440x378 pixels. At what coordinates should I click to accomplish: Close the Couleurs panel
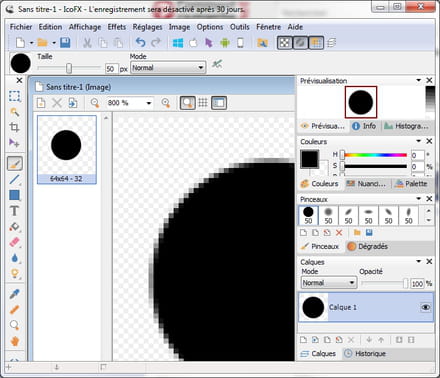tap(429, 141)
